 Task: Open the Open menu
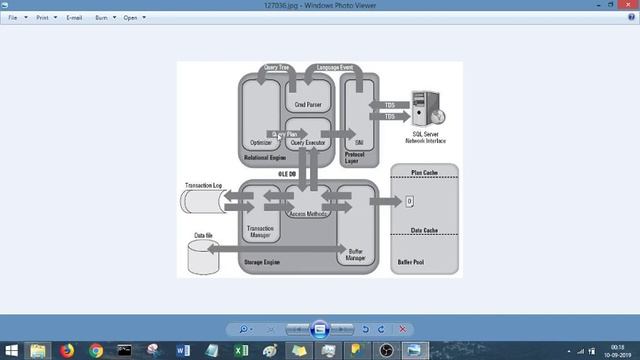point(130,18)
